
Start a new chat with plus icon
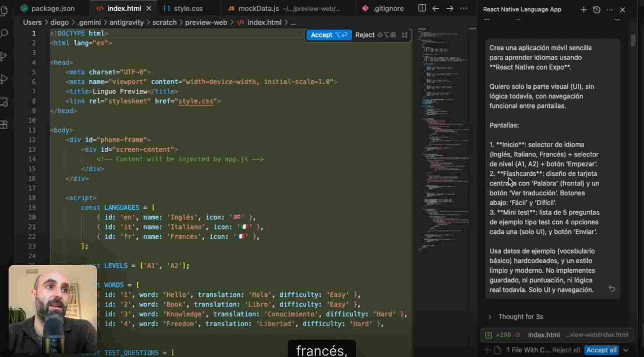[x=583, y=10]
